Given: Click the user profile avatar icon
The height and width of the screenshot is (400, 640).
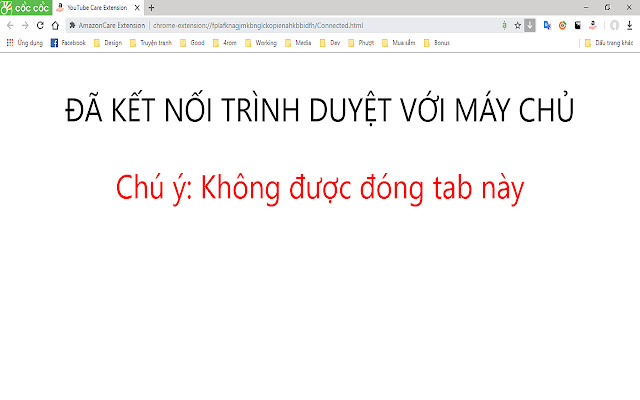Looking at the screenshot, I should coord(614,25).
